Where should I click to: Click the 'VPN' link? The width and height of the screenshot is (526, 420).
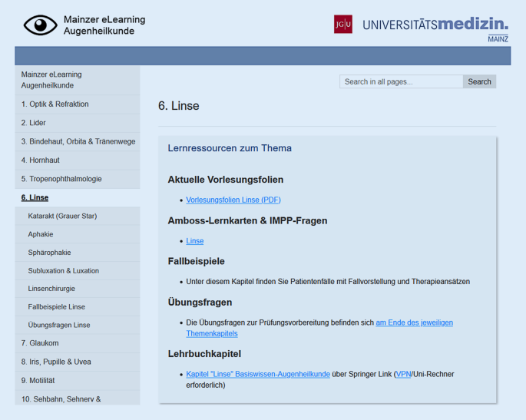(404, 374)
